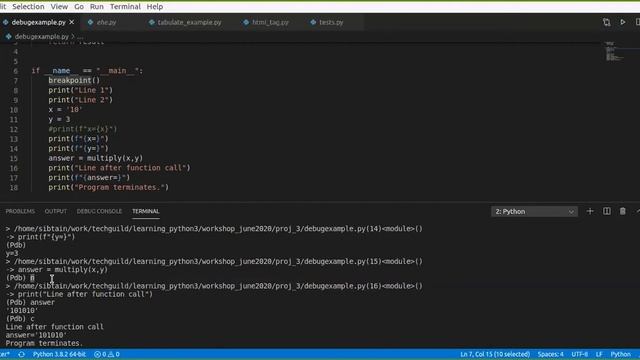Click debugexample.py in the breadcrumb path
The height and width of the screenshot is (360, 640).
point(42,36)
